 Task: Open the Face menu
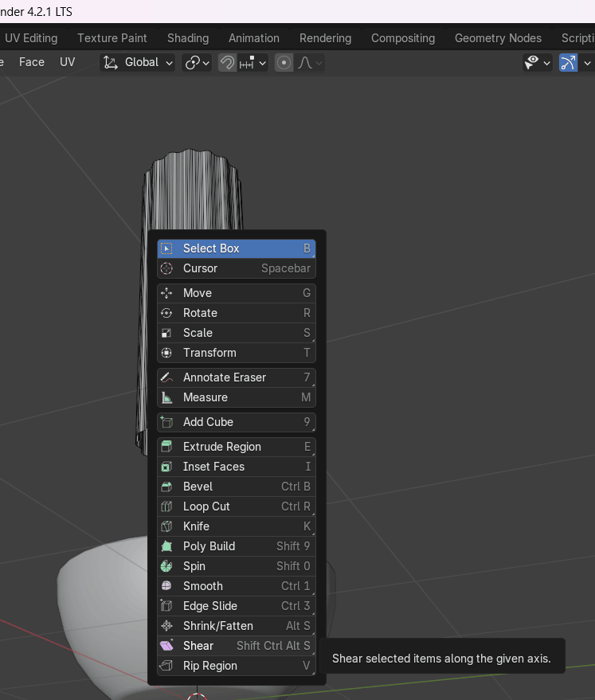click(x=32, y=62)
